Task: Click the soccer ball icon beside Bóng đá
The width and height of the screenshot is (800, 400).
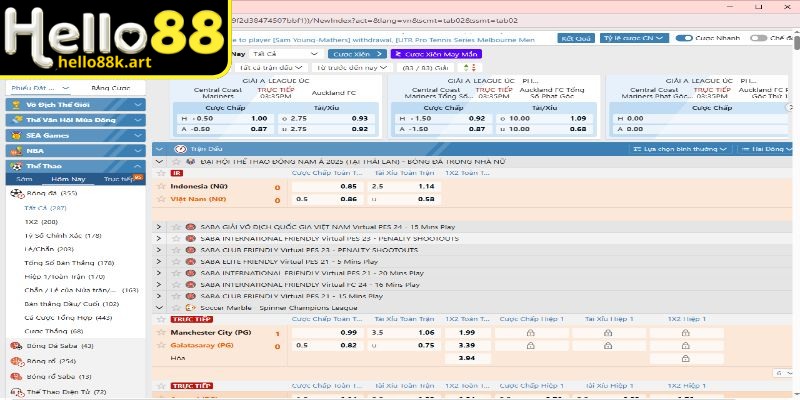Action: (16, 193)
